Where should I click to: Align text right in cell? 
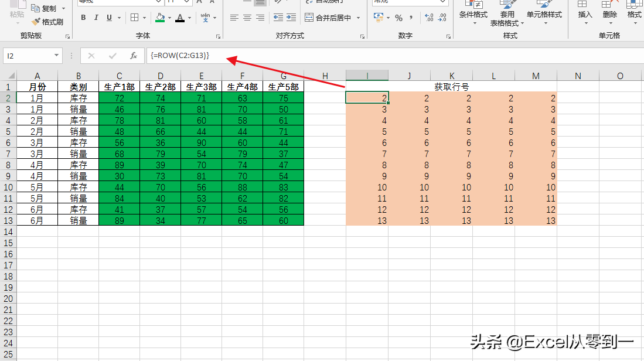(x=260, y=18)
